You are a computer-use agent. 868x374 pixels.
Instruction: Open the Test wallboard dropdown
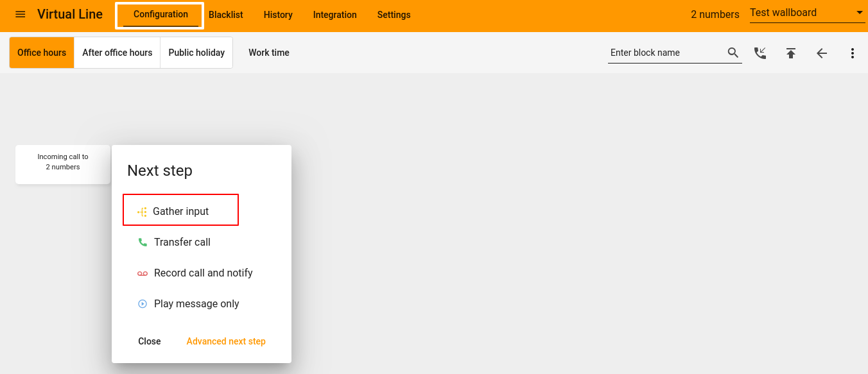(x=807, y=13)
